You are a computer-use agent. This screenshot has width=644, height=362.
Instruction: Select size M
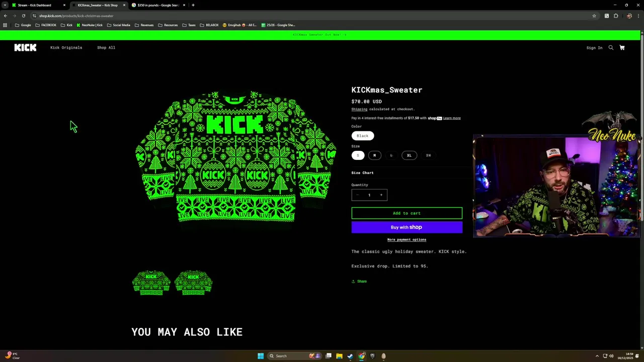click(374, 155)
